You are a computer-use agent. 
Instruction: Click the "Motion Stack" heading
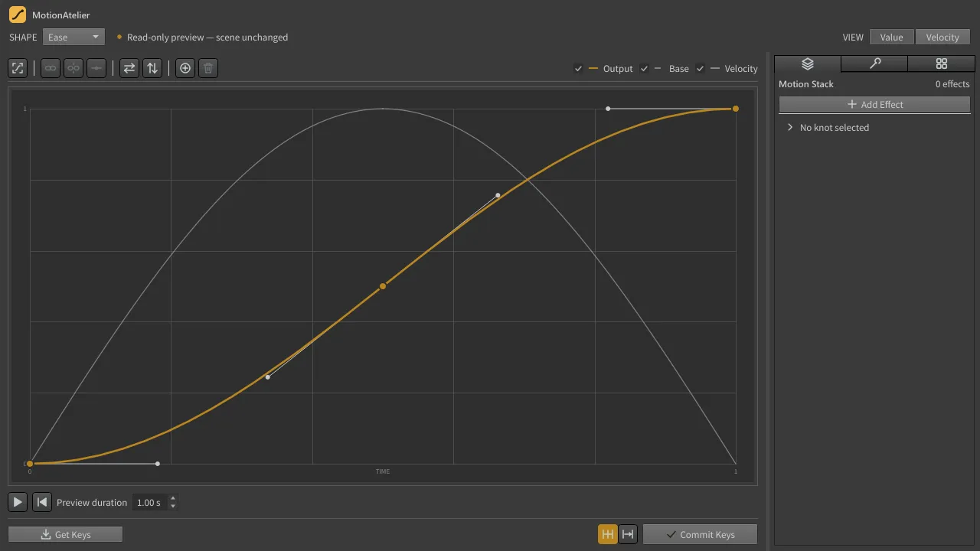[x=806, y=84]
